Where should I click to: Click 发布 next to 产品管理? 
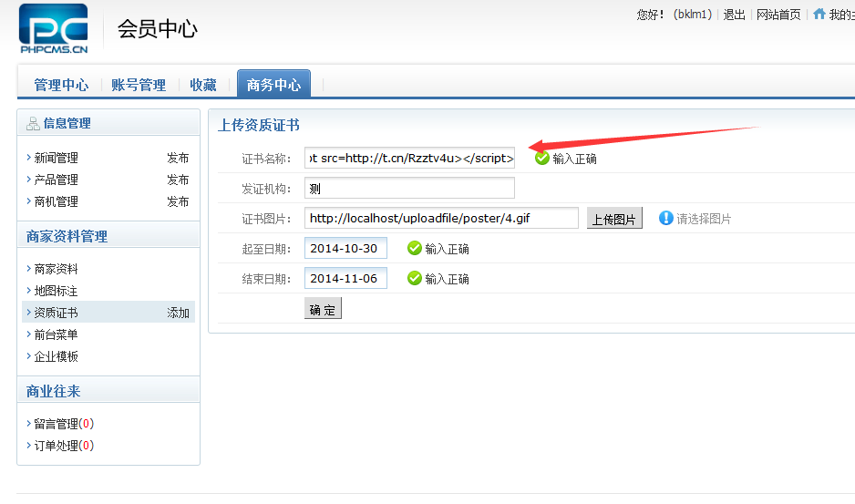tap(178, 180)
